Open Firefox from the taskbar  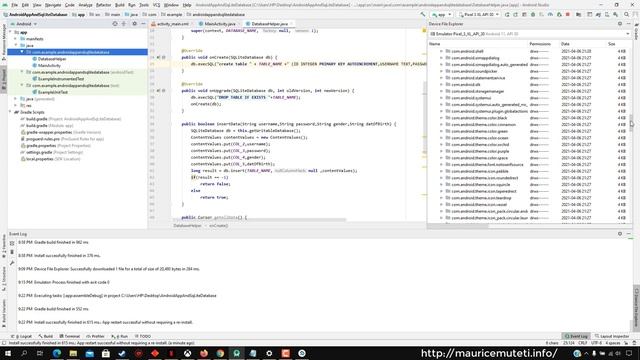204,353
